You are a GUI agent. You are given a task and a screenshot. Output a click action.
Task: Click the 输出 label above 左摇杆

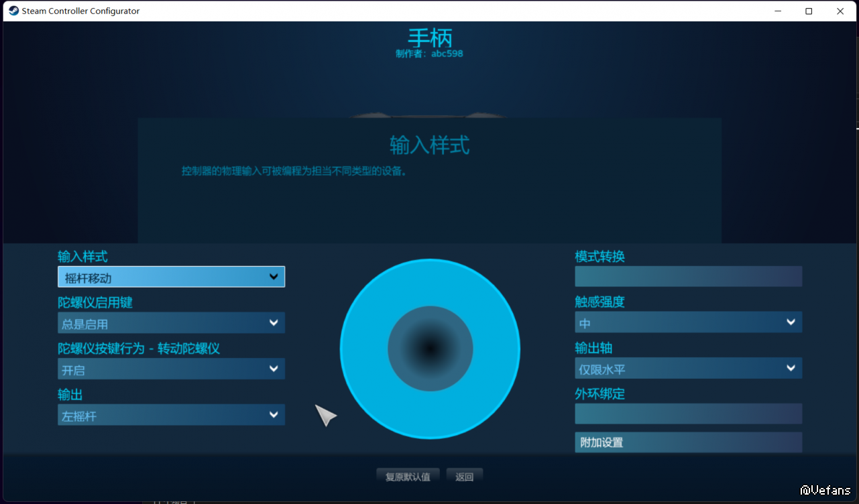click(70, 395)
